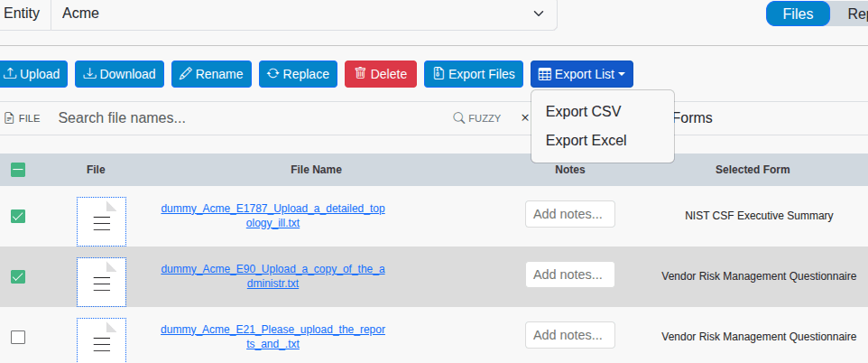This screenshot has width=868, height=363.
Task: Switch to the Files tab
Action: pos(797,14)
